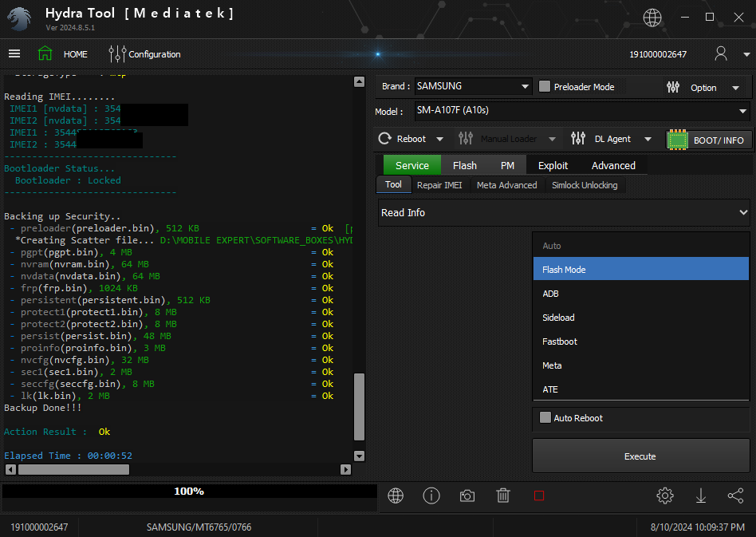Viewport: 756px width, 537px height.
Task: Click the download arrow icon
Action: tap(700, 496)
